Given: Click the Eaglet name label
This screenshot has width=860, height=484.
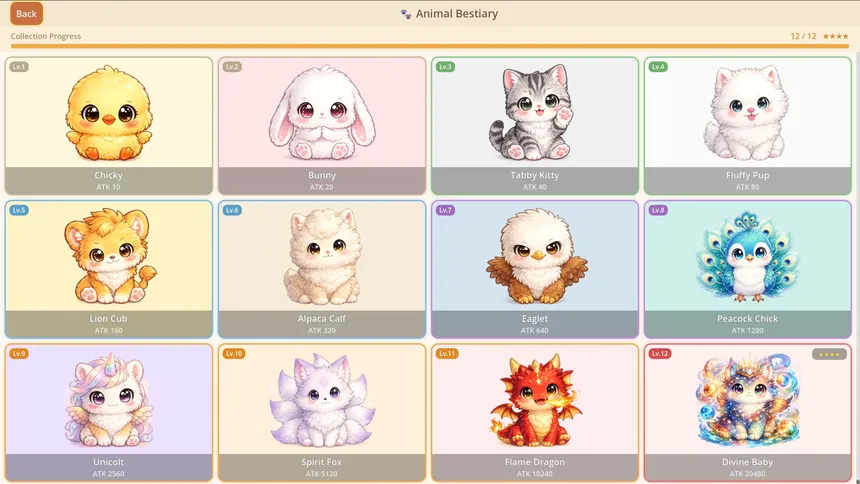Looking at the screenshot, I should coord(535,318).
